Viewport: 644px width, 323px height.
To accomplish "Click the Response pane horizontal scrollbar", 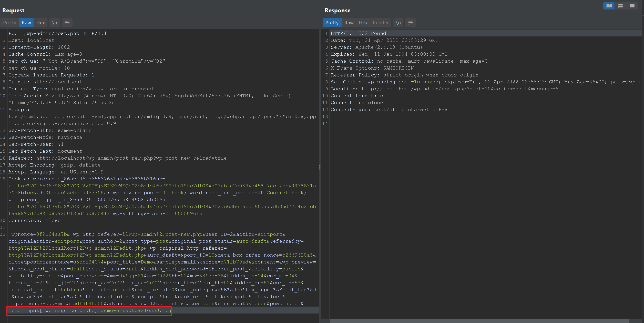I will pos(480,321).
